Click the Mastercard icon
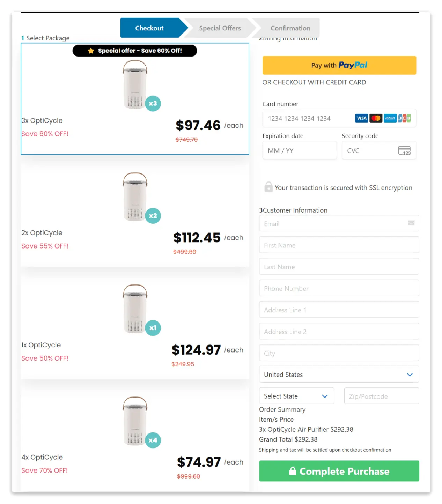This screenshot has width=442, height=504. [x=376, y=118]
